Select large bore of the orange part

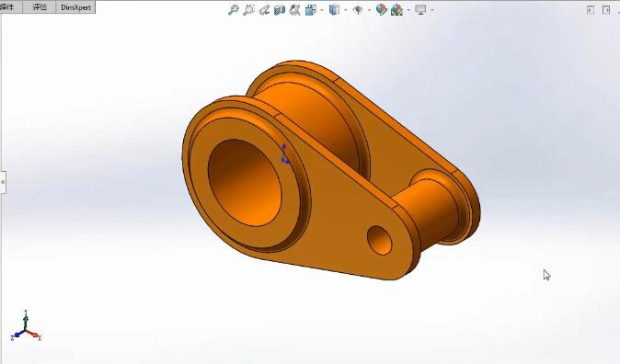pyautogui.click(x=245, y=183)
